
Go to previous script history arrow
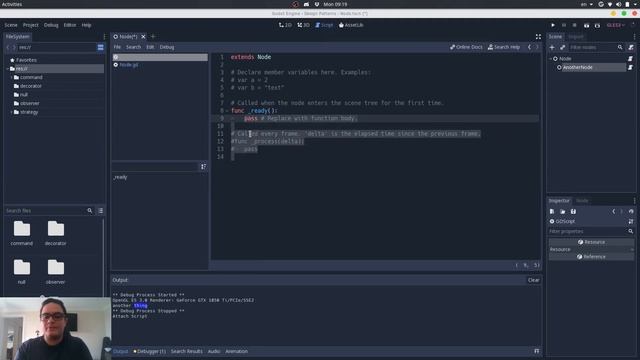[x=529, y=47]
